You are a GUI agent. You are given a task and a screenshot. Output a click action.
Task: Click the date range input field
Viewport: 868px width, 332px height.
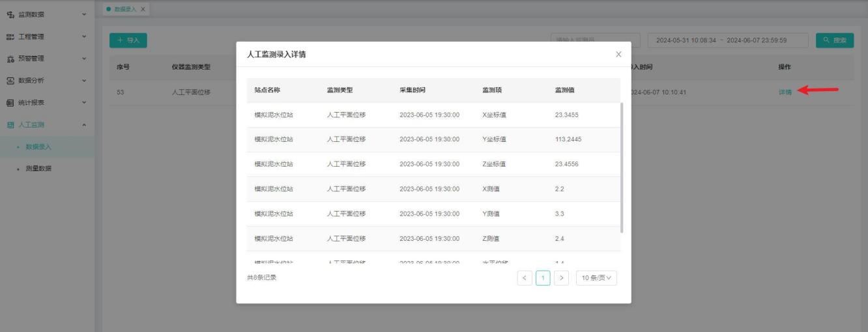coord(727,40)
